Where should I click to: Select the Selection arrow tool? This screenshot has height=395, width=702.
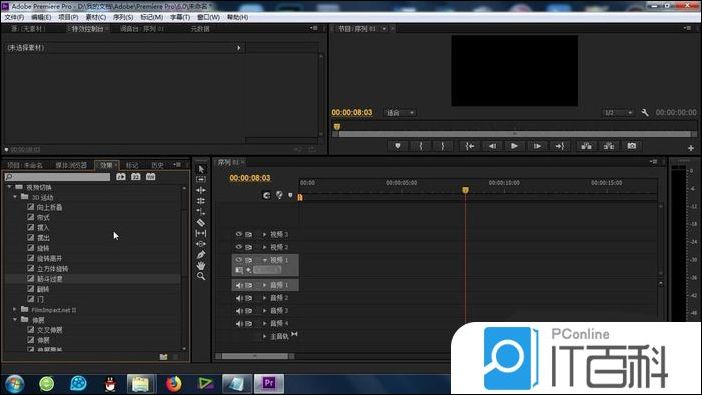pos(201,169)
